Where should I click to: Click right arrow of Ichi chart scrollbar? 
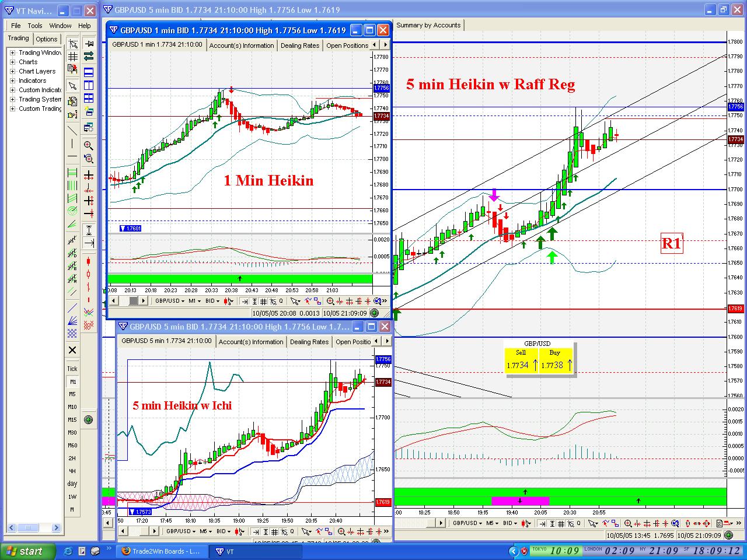[153, 531]
